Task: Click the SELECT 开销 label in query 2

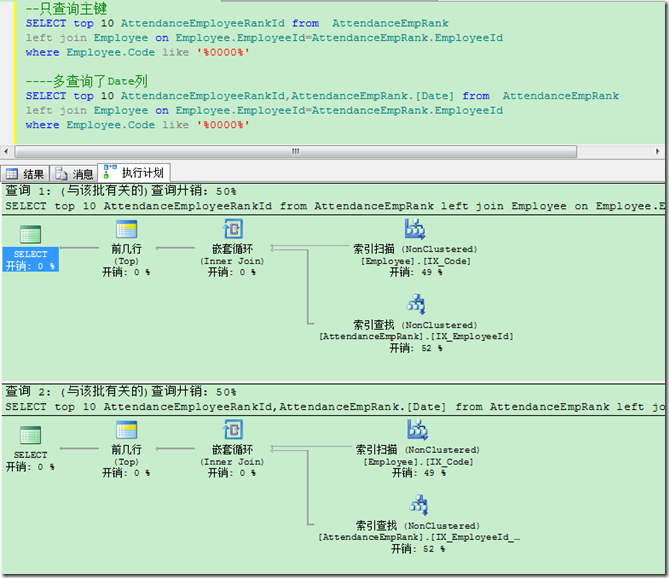Action: click(30, 461)
